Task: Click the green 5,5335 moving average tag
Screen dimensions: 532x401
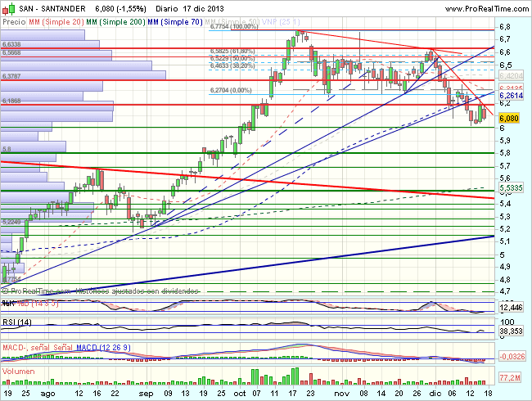Action: tap(512, 187)
